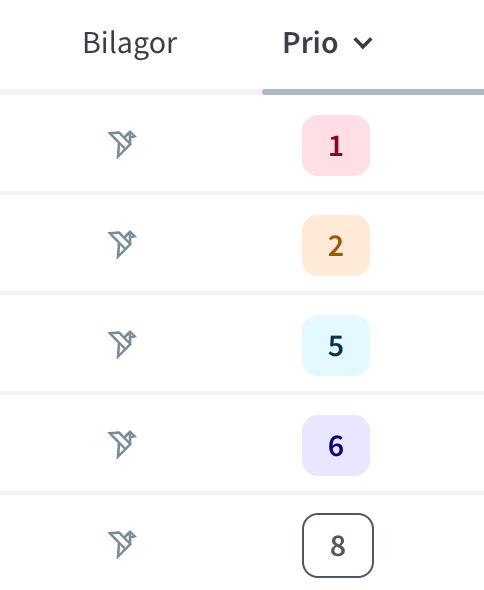The height and width of the screenshot is (590, 484).
Task: Click the orange priority 2 badge
Action: pos(336,245)
